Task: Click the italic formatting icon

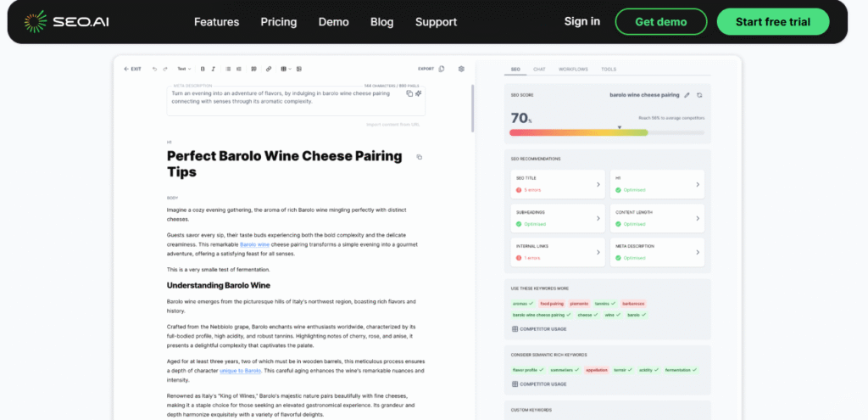Action: 213,69
